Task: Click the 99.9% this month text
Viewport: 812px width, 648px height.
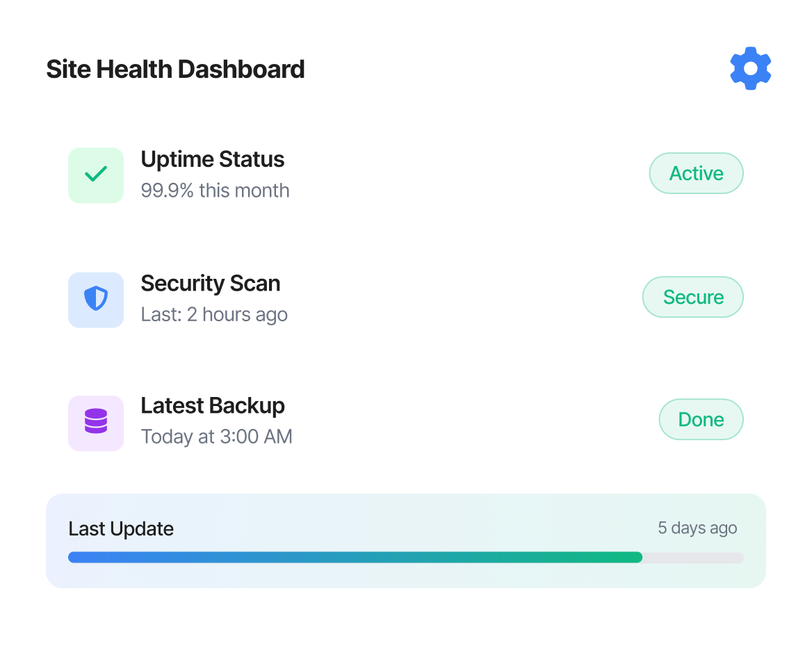Action: (x=215, y=191)
